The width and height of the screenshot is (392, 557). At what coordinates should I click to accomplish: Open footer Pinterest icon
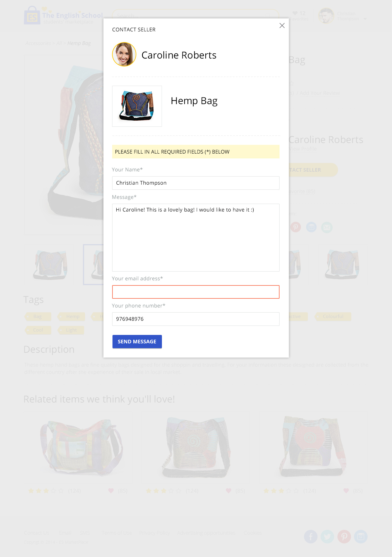click(344, 536)
